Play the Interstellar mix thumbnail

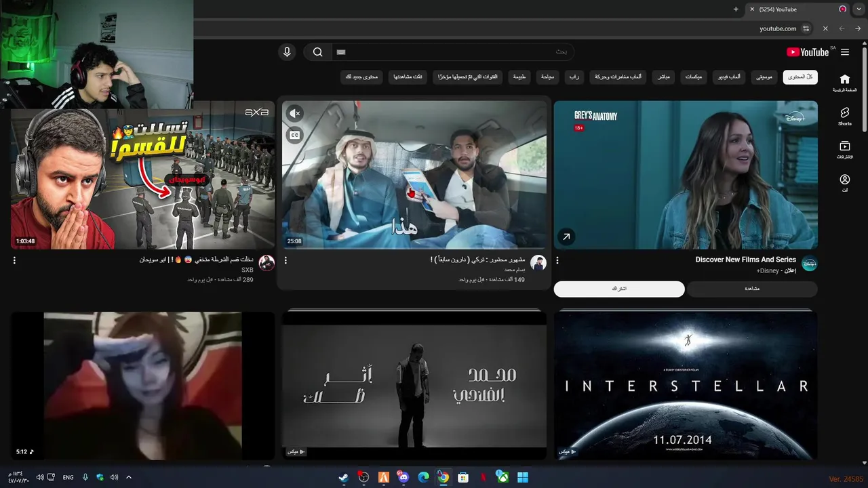click(x=686, y=385)
